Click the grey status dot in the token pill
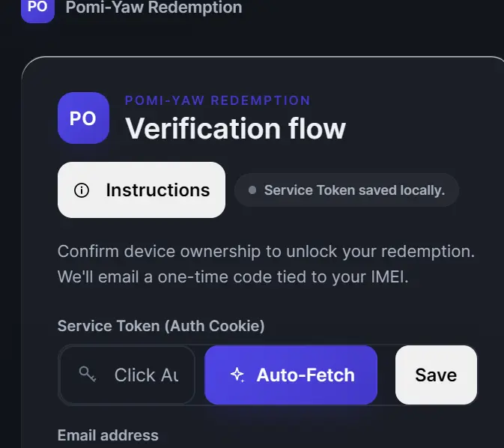The width and height of the screenshot is (504, 448). coord(252,190)
